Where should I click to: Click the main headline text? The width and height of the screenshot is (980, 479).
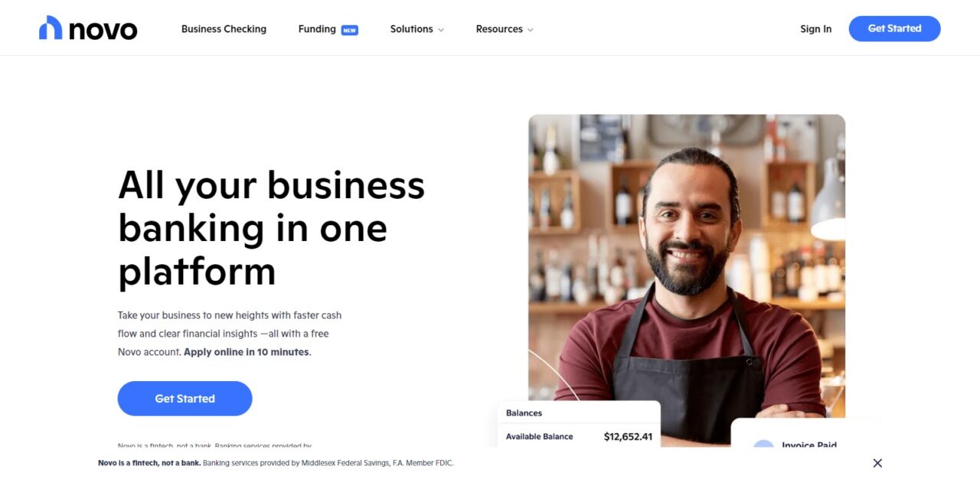pos(271,228)
